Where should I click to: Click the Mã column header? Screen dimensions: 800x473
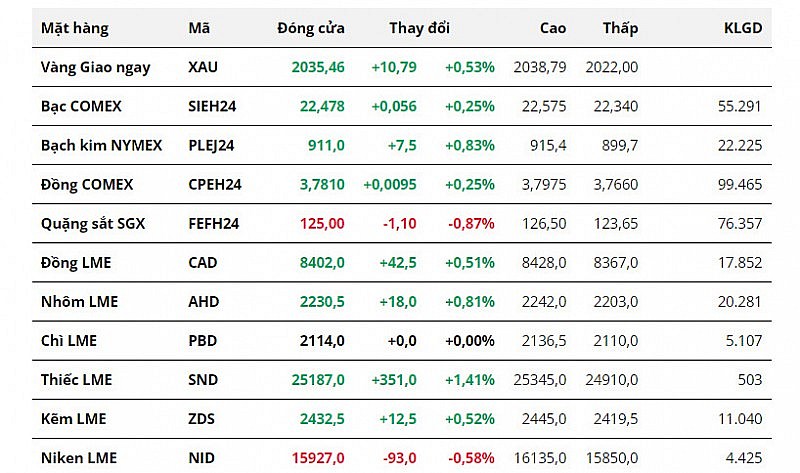pyautogui.click(x=199, y=28)
